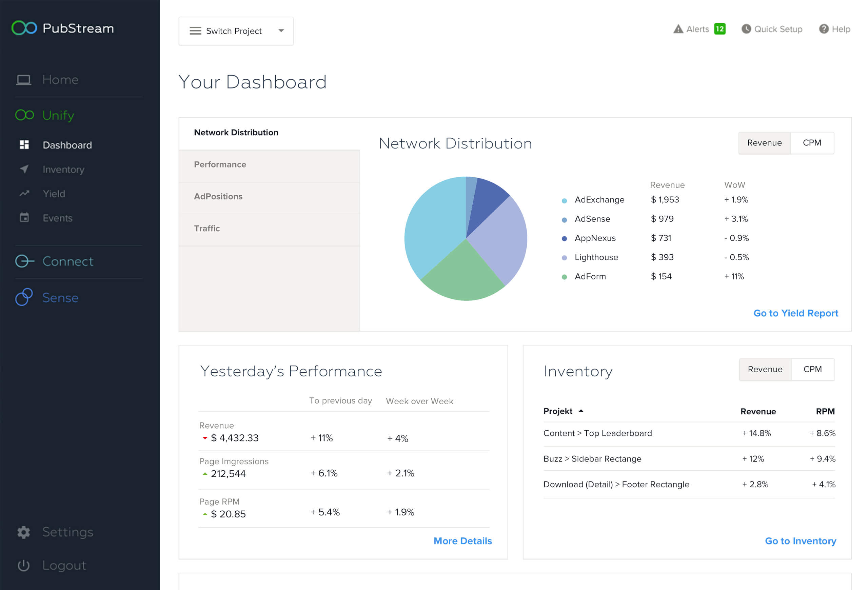Select CPM toggle in Inventory panel
The height and width of the screenshot is (590, 868).
pyautogui.click(x=813, y=369)
